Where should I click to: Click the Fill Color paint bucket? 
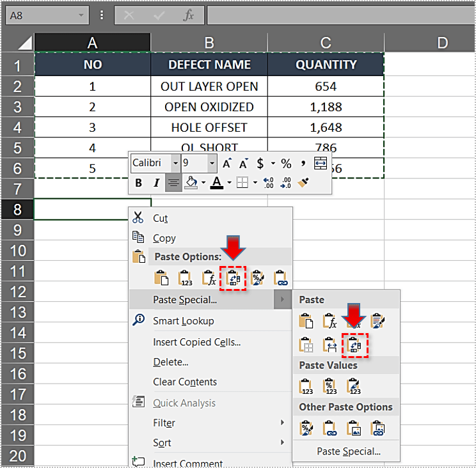191,183
